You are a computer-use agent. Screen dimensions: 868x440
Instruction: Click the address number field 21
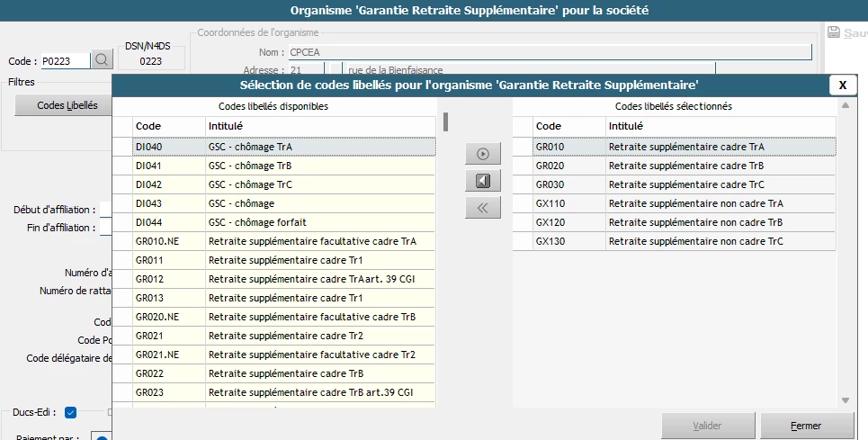click(x=306, y=70)
